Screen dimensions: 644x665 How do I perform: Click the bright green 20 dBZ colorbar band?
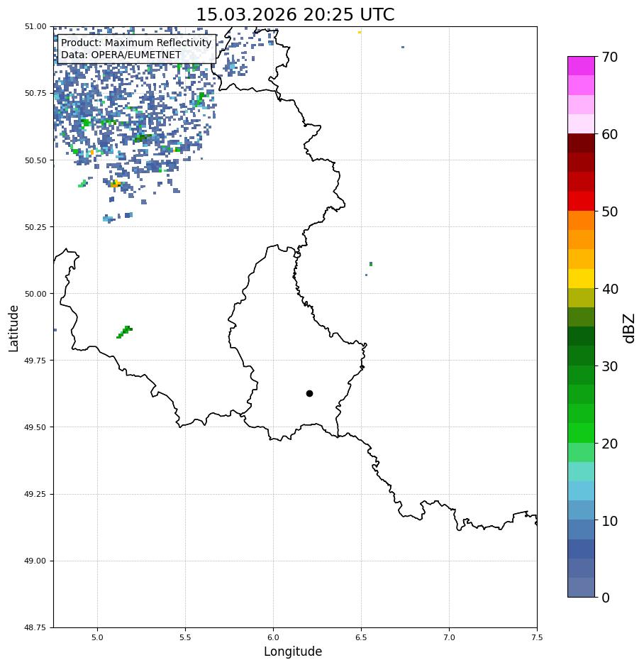582,433
